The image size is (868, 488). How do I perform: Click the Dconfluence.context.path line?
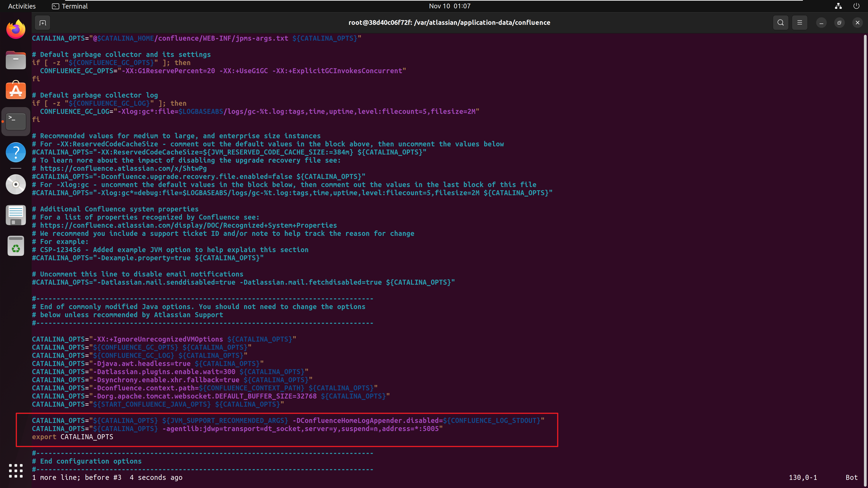[205, 388]
